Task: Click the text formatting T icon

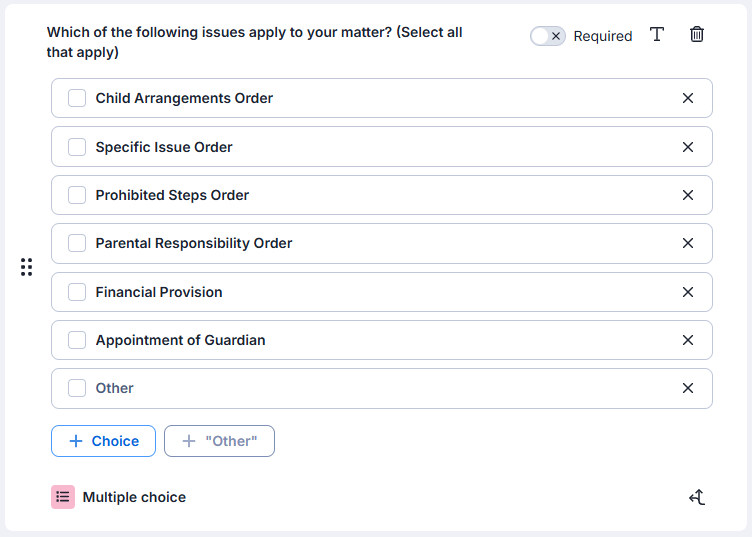Action: pos(657,35)
